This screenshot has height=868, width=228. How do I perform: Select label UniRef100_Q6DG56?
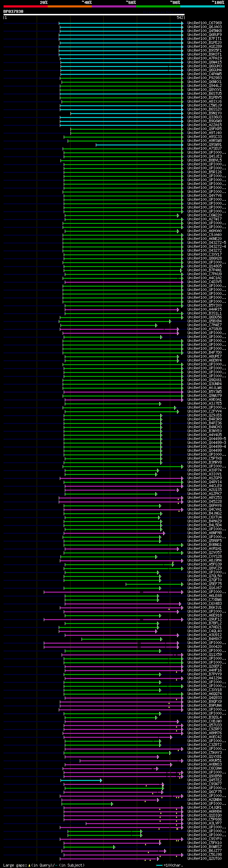[204, 317]
